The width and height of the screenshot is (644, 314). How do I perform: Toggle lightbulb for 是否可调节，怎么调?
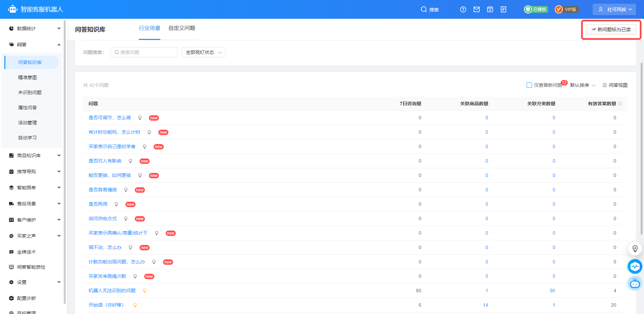[140, 118]
